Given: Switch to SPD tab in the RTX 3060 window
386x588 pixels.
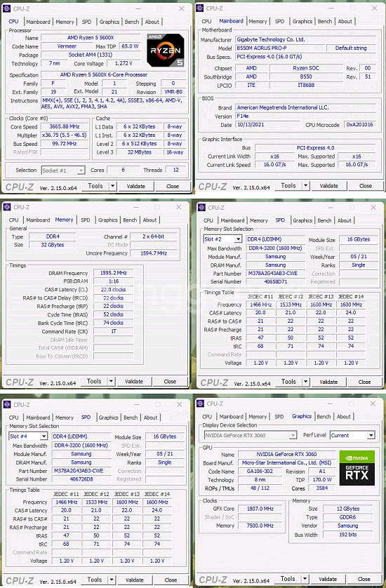Looking at the screenshot, I should point(279,417).
